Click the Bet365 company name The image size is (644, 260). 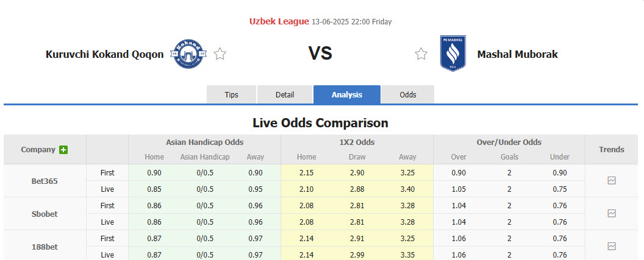pos(45,181)
